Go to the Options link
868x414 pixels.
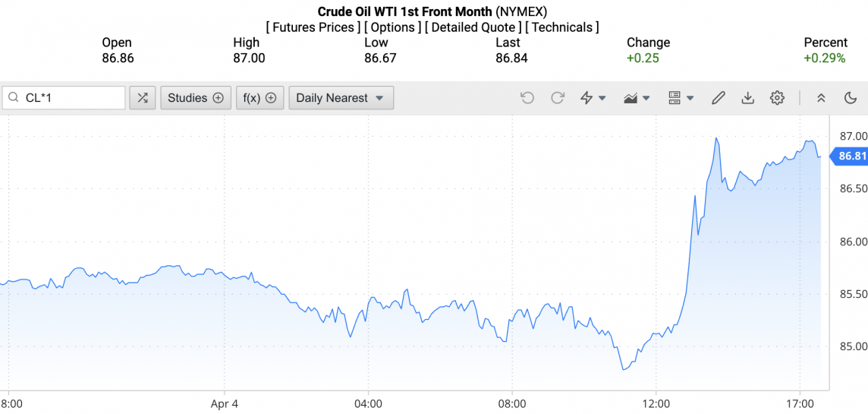pyautogui.click(x=393, y=27)
